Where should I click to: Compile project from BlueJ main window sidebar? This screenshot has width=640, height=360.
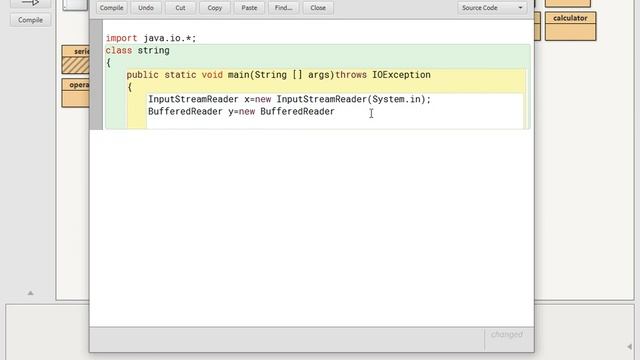tap(30, 20)
